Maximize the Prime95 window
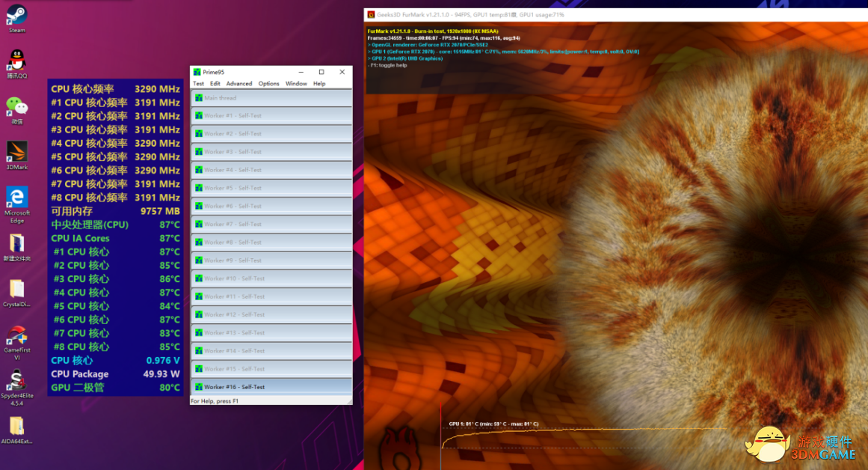Screen dimensions: 868x470 pos(321,72)
